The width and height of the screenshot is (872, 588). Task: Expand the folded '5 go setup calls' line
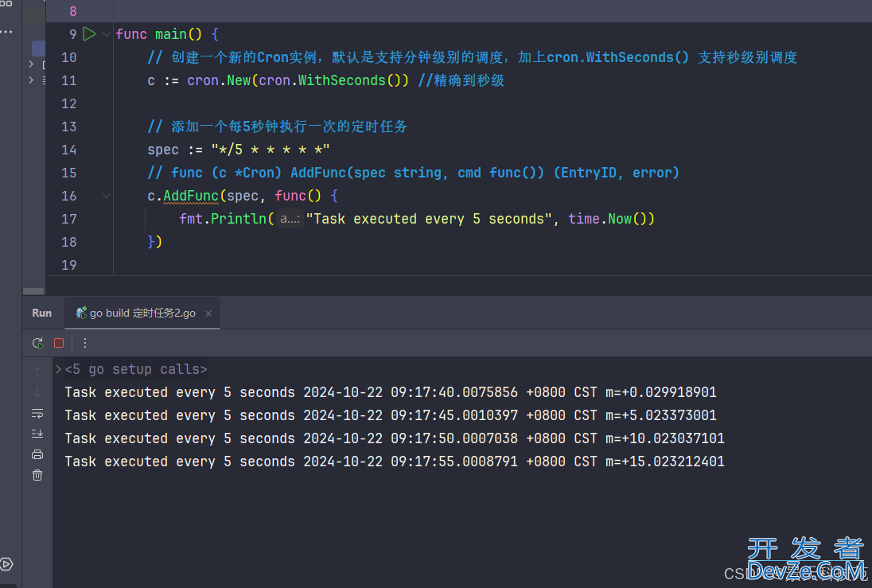tap(58, 369)
